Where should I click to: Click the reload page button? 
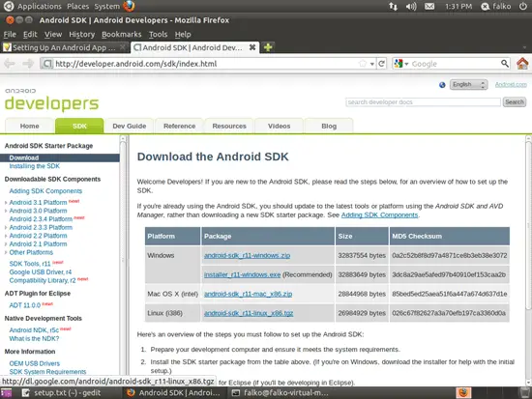(x=382, y=64)
